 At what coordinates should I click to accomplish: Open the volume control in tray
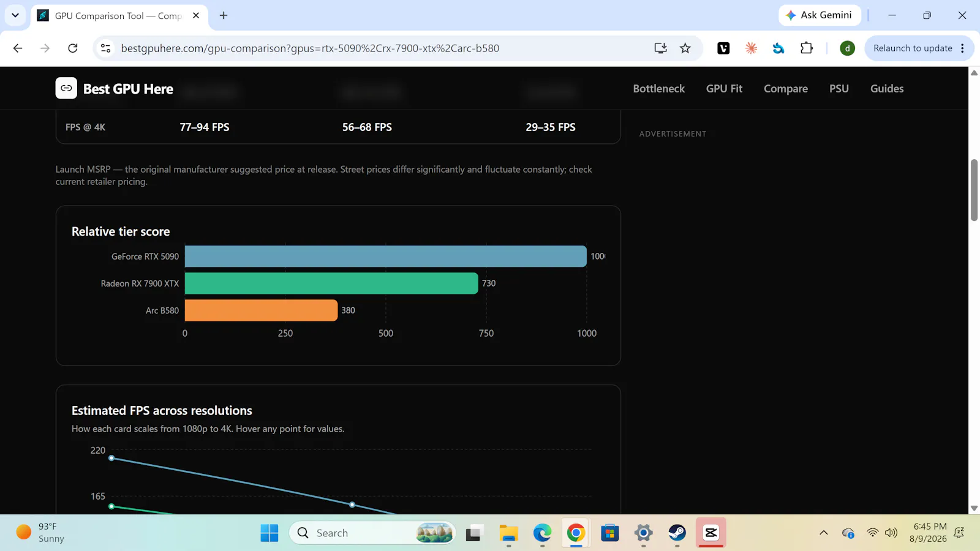[891, 533]
